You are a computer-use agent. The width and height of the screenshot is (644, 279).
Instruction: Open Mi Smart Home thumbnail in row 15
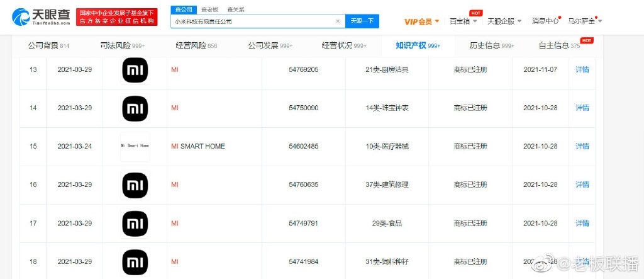[x=135, y=147]
